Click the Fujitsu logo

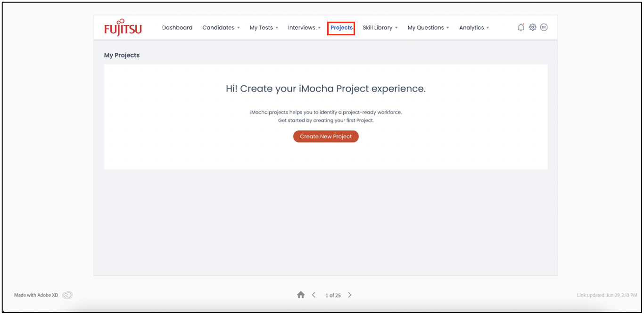[123, 27]
